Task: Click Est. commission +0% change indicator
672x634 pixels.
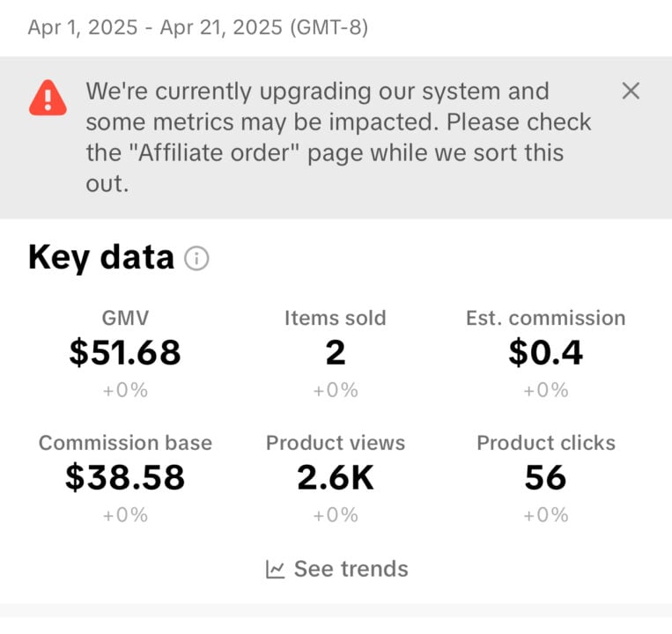Action: pyautogui.click(x=545, y=390)
